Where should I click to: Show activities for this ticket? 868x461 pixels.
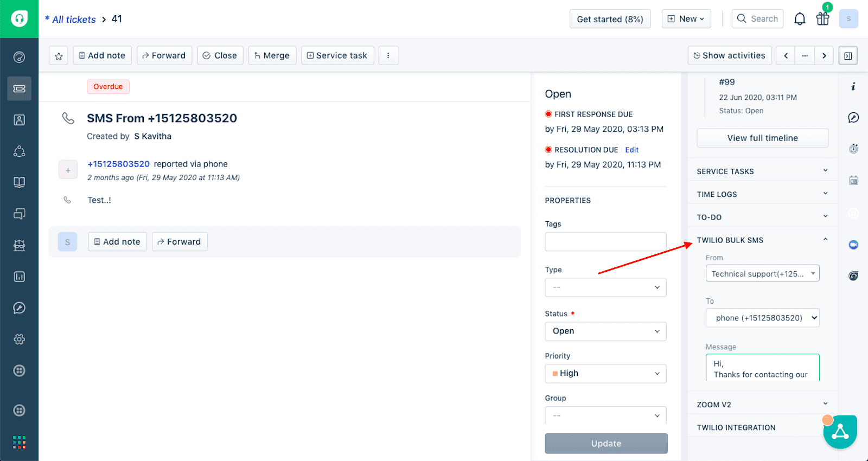(730, 56)
